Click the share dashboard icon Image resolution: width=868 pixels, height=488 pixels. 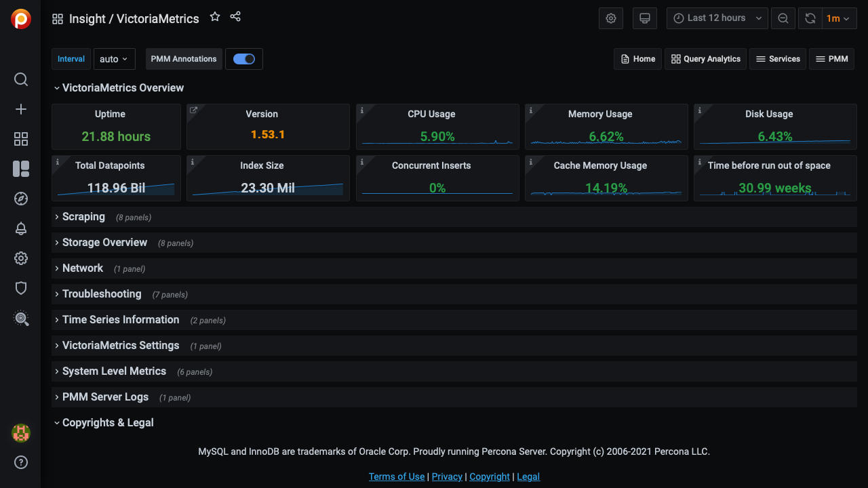[x=235, y=17]
